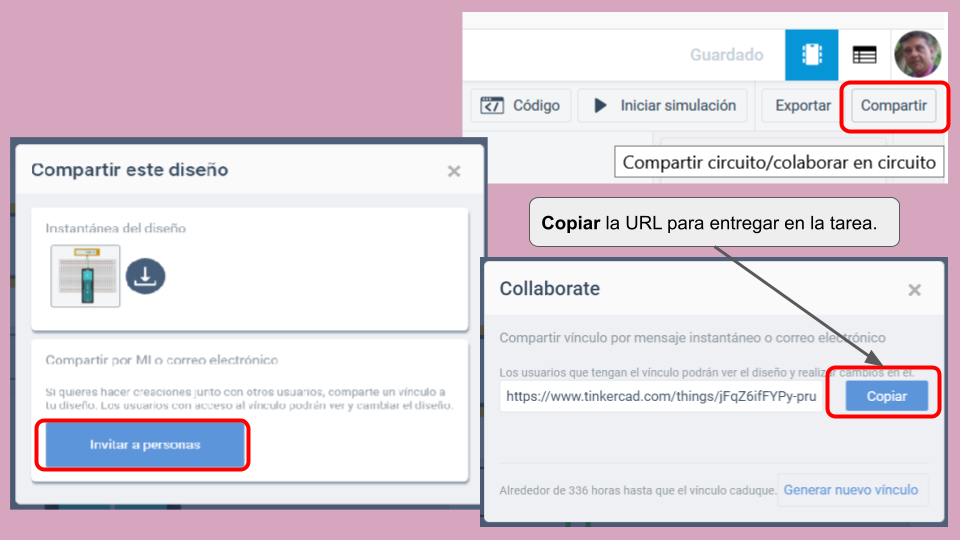Click Invitar a personas button
This screenshot has height=540, width=960.
[x=144, y=445]
